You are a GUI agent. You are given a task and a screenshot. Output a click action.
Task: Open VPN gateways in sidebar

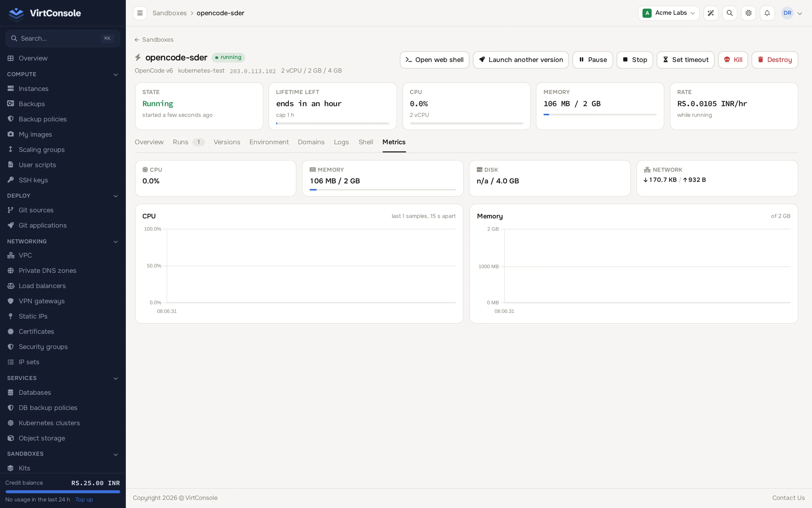click(x=63, y=301)
